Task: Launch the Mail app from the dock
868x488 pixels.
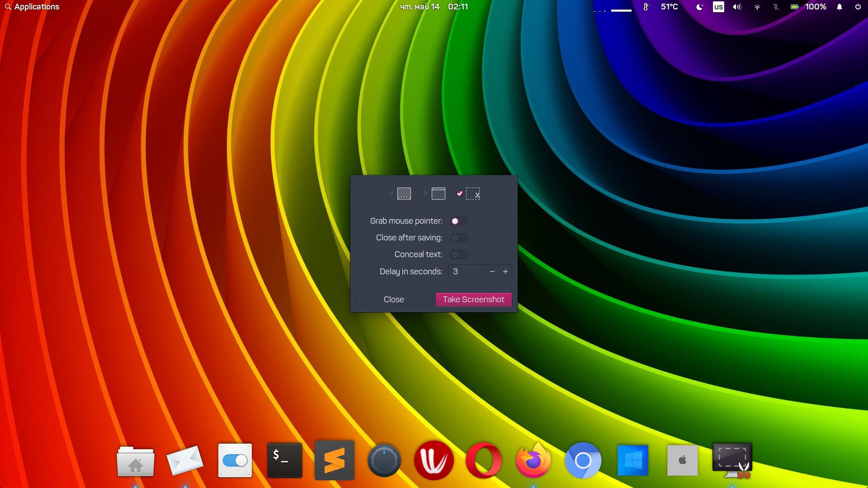Action: [x=185, y=461]
